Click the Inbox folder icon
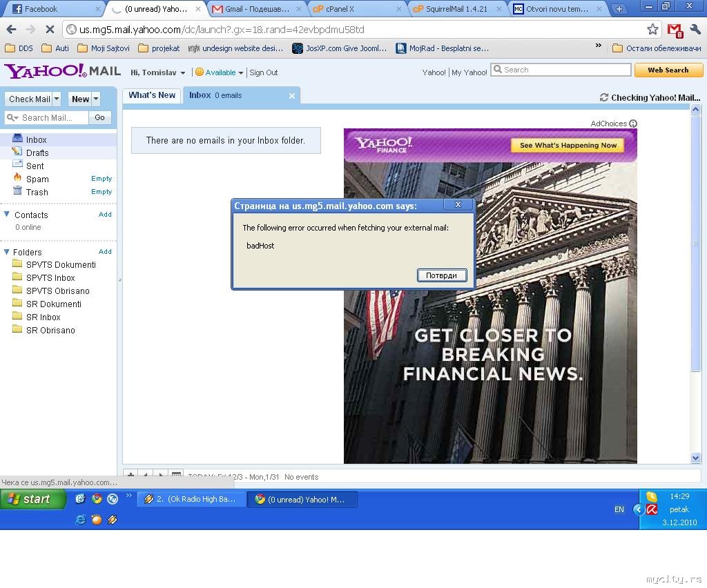This screenshot has width=707, height=588. tap(17, 138)
